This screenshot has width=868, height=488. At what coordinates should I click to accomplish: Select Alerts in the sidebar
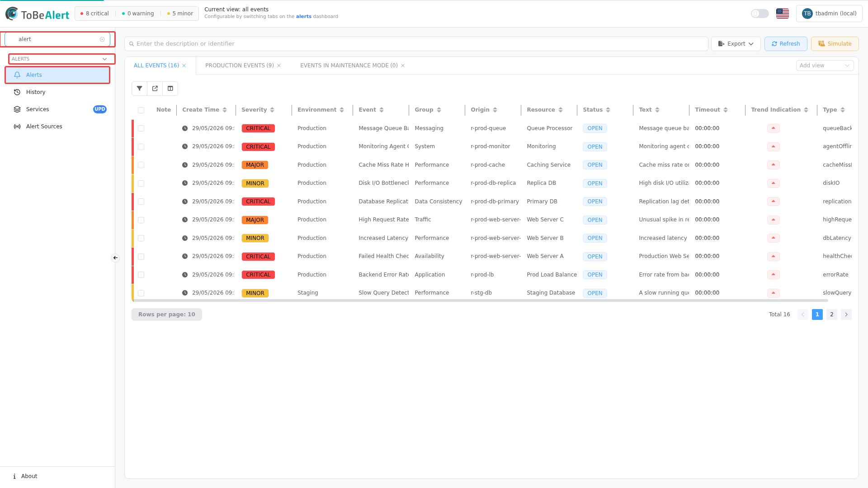pos(57,75)
